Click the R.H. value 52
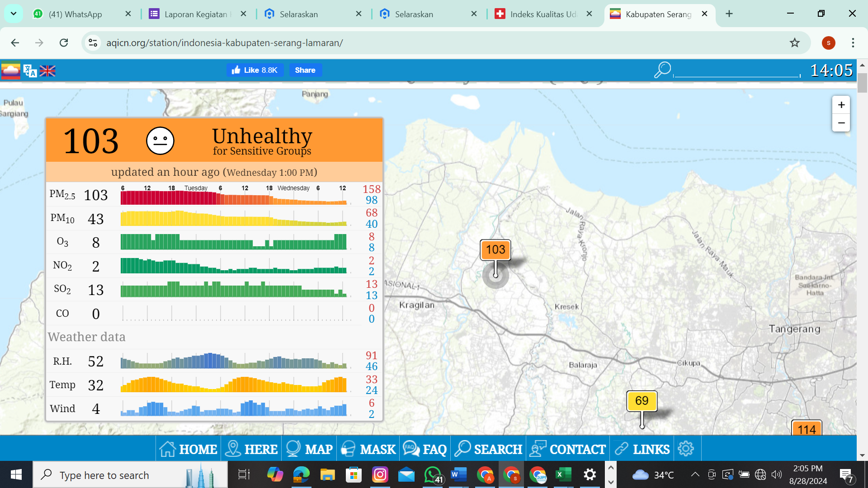Screen dimensions: 868x488 [x=95, y=361]
